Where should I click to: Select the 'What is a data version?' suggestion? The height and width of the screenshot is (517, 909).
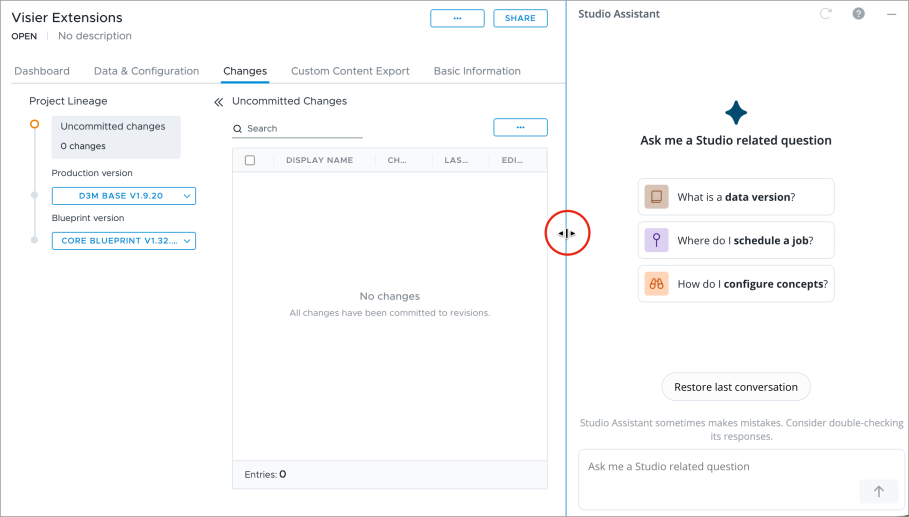[736, 197]
